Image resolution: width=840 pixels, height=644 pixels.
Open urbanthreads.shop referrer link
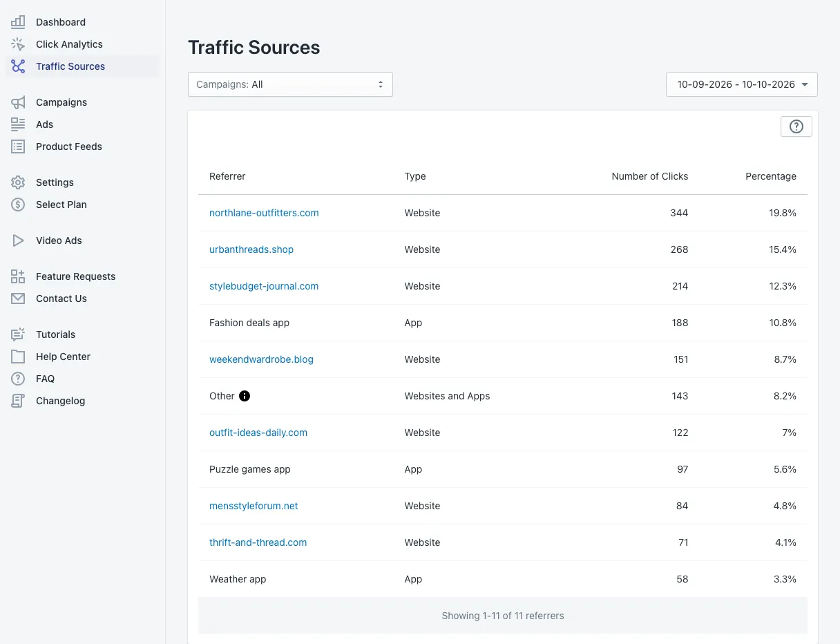(x=251, y=249)
